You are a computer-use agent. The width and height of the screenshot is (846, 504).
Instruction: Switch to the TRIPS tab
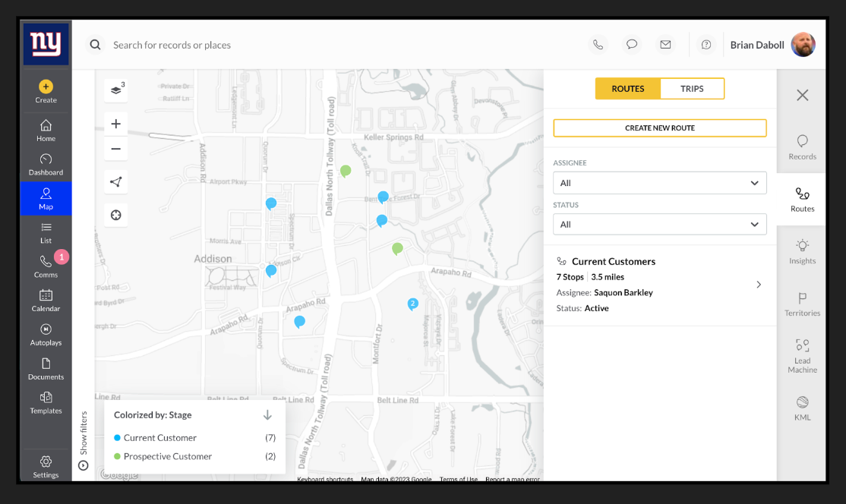692,89
